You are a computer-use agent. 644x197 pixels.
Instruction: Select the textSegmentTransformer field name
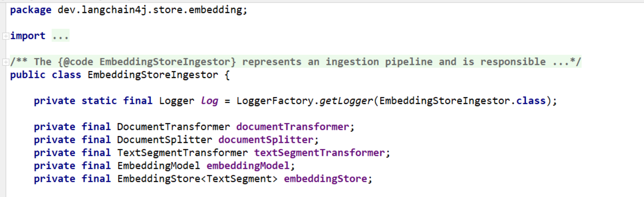pyautogui.click(x=319, y=153)
